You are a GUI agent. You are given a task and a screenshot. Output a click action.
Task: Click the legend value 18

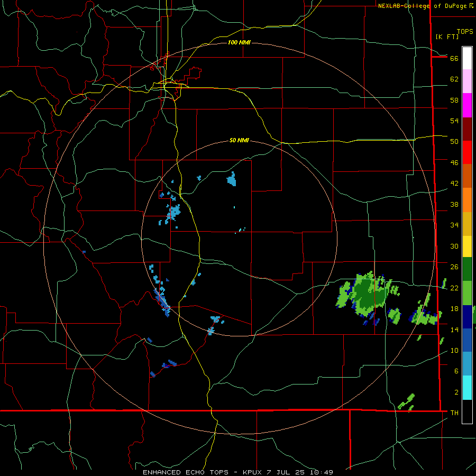coord(454,309)
